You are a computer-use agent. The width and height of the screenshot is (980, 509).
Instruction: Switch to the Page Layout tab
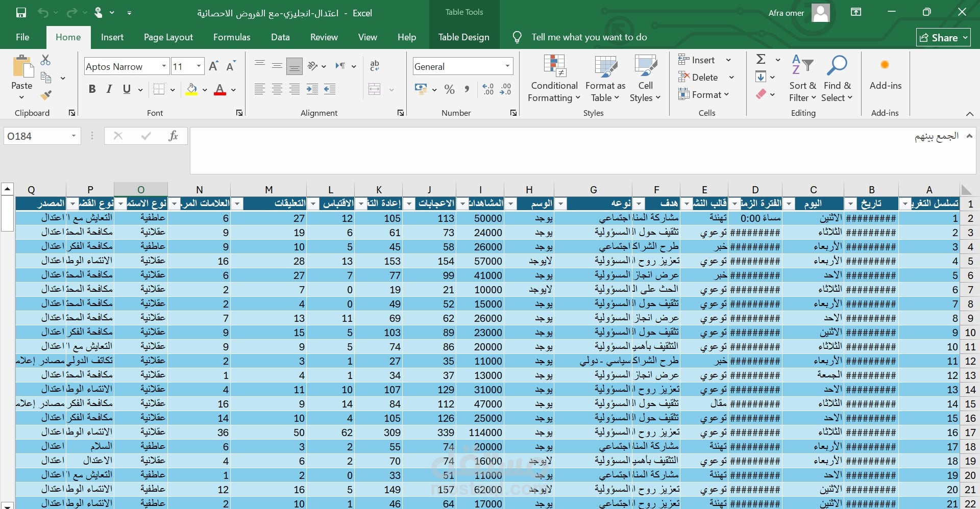point(168,37)
